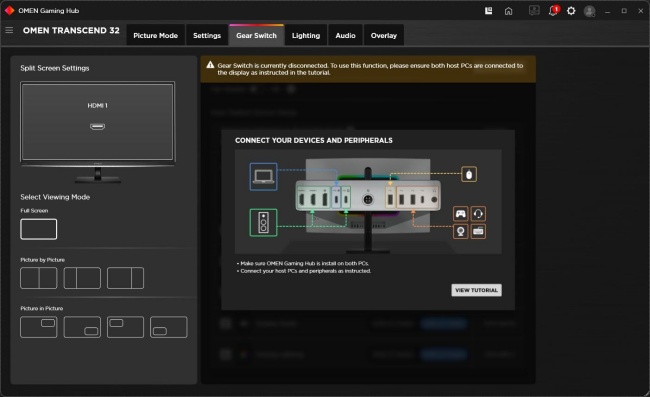Viewport: 650px width, 397px height.
Task: Choose Picture by Picture with narrow right pane
Action: 125,278
